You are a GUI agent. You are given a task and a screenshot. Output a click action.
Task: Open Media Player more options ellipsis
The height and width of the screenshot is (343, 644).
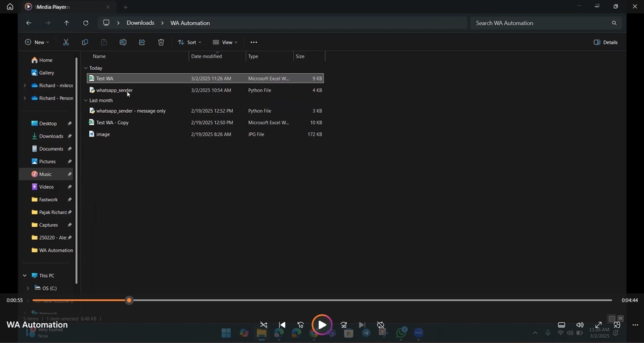tap(635, 325)
